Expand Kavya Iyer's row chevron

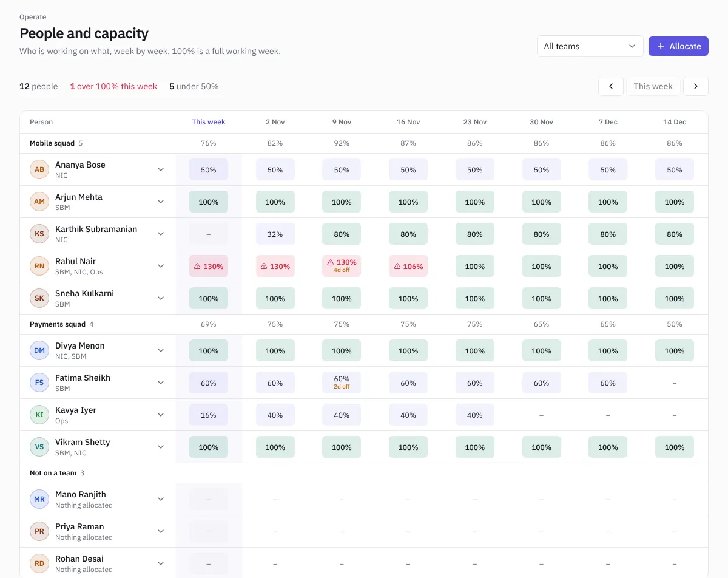161,415
